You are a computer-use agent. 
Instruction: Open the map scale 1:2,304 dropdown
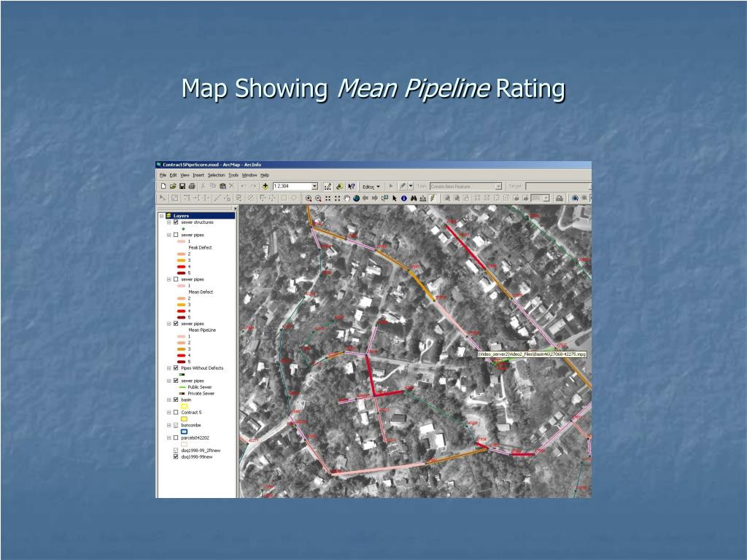point(314,186)
